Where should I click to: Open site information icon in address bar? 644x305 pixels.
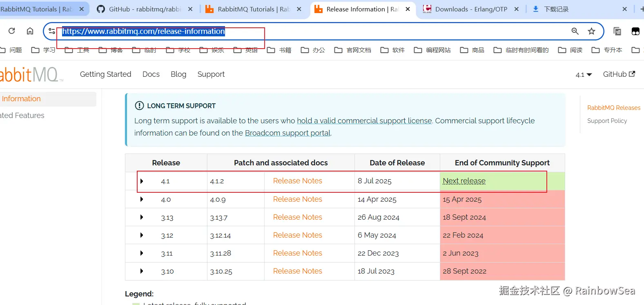click(52, 31)
